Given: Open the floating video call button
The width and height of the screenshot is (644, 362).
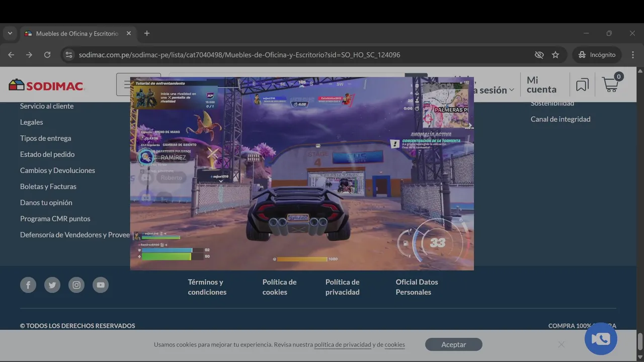Looking at the screenshot, I should [601, 339].
